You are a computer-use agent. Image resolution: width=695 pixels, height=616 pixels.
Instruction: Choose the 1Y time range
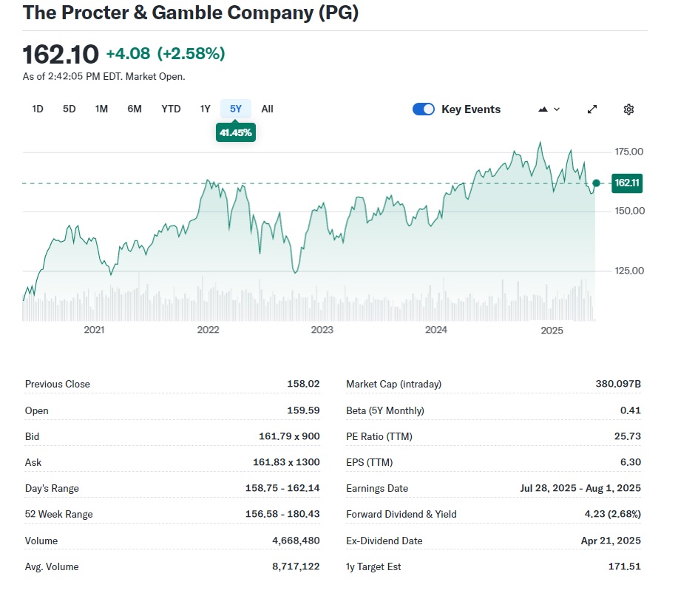206,109
